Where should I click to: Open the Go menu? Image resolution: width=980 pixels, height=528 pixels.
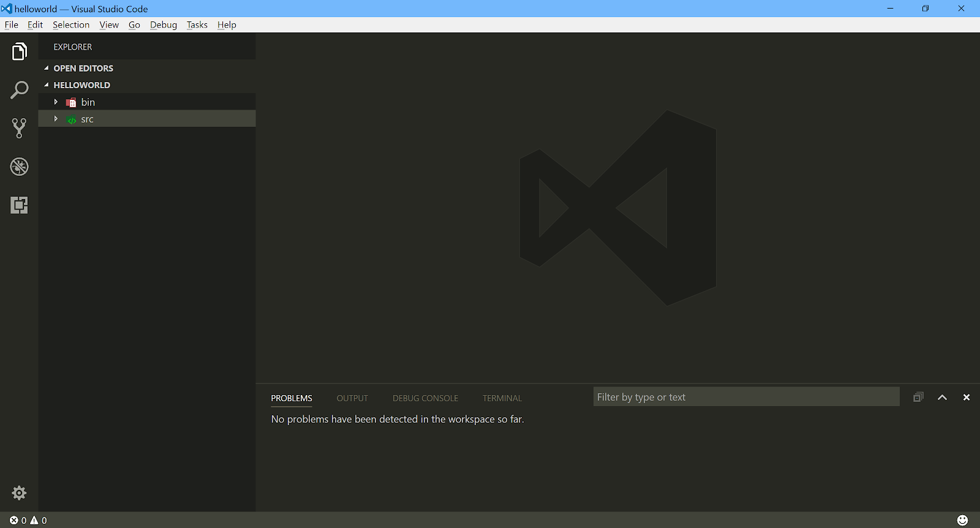tap(134, 25)
